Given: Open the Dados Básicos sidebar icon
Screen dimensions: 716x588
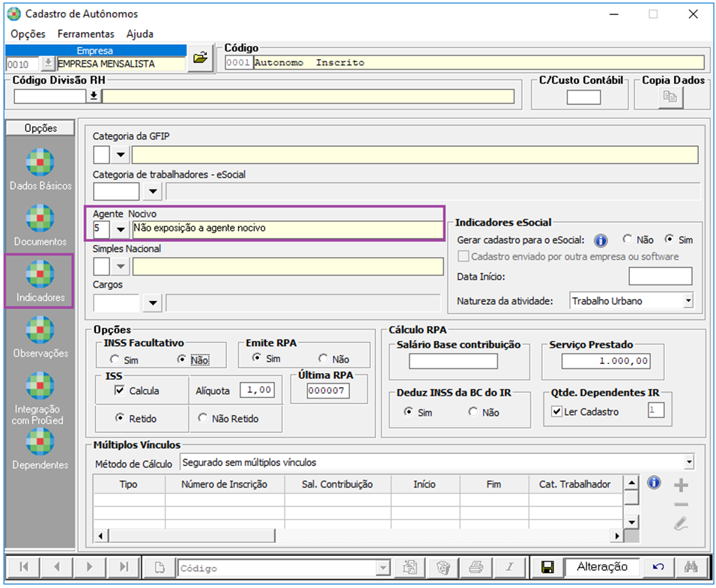Looking at the screenshot, I should pos(39,163).
